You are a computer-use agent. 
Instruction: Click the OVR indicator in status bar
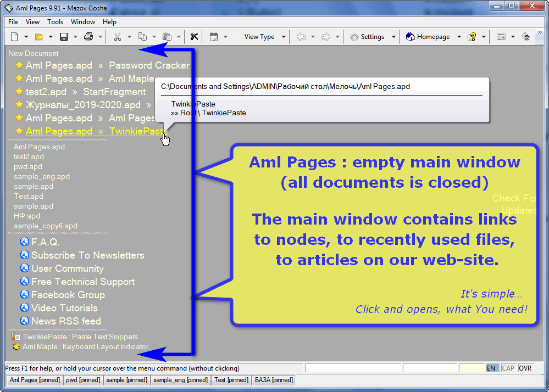click(x=525, y=368)
